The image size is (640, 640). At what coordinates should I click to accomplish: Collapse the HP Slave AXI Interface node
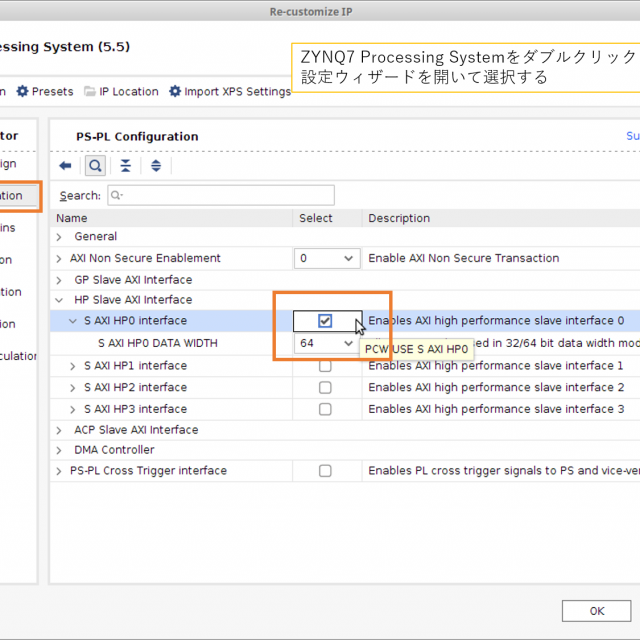pos(60,300)
